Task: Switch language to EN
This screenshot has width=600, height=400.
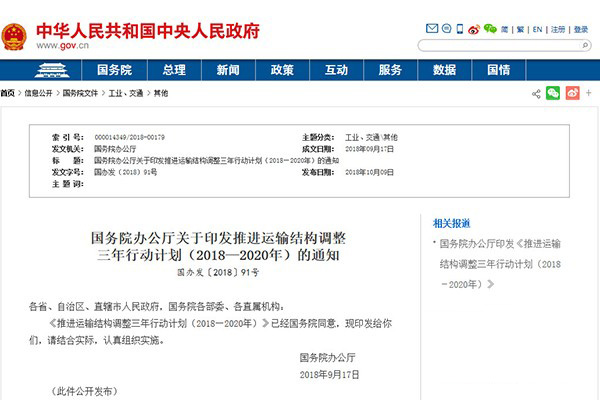Action: 536,30
